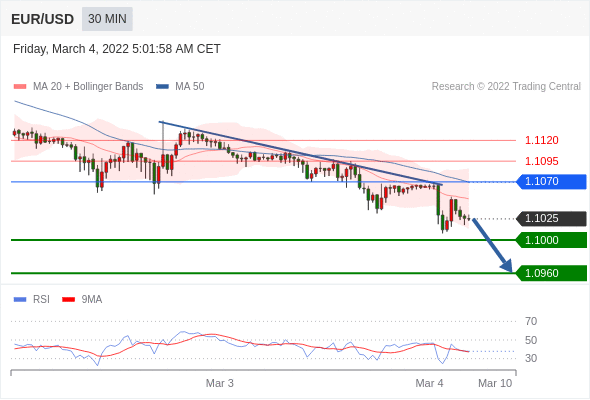Toggle the MA 20 + Bollinger Bands legend label
590x400 pixels.
coord(88,87)
